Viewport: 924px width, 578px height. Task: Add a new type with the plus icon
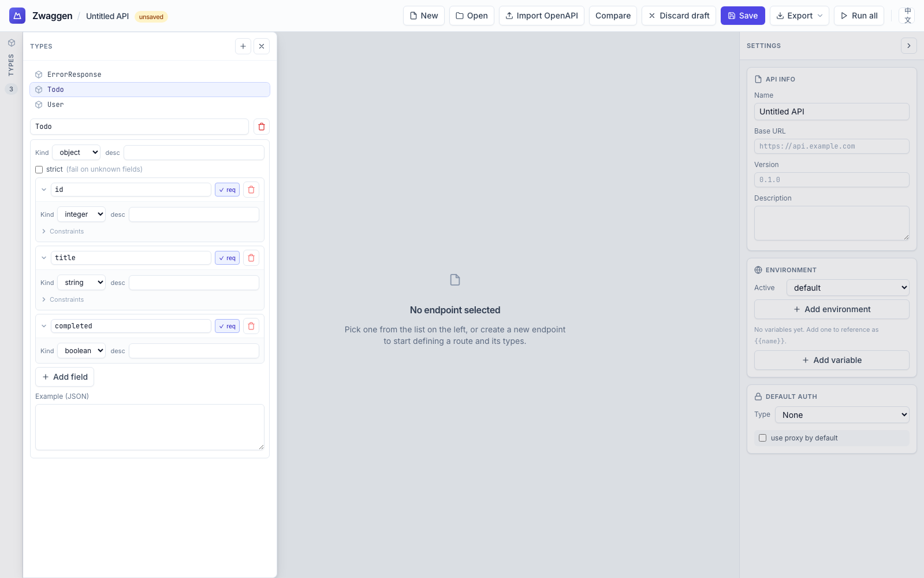pos(243,46)
